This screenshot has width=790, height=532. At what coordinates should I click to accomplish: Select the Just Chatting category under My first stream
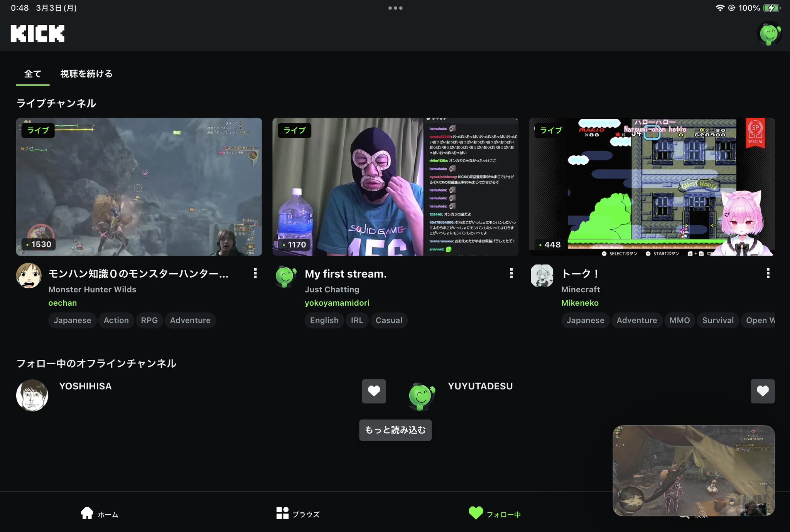coord(332,289)
